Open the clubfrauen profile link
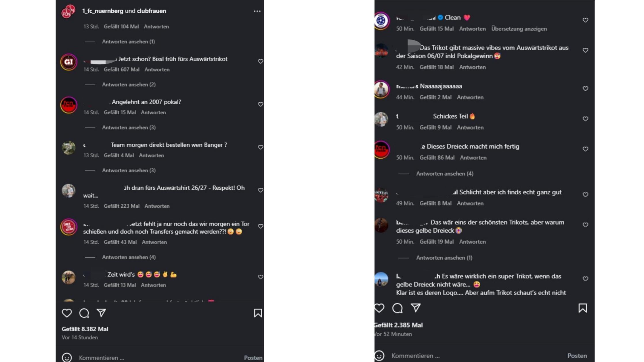Viewport: 644px width, 362px height. pos(152,11)
